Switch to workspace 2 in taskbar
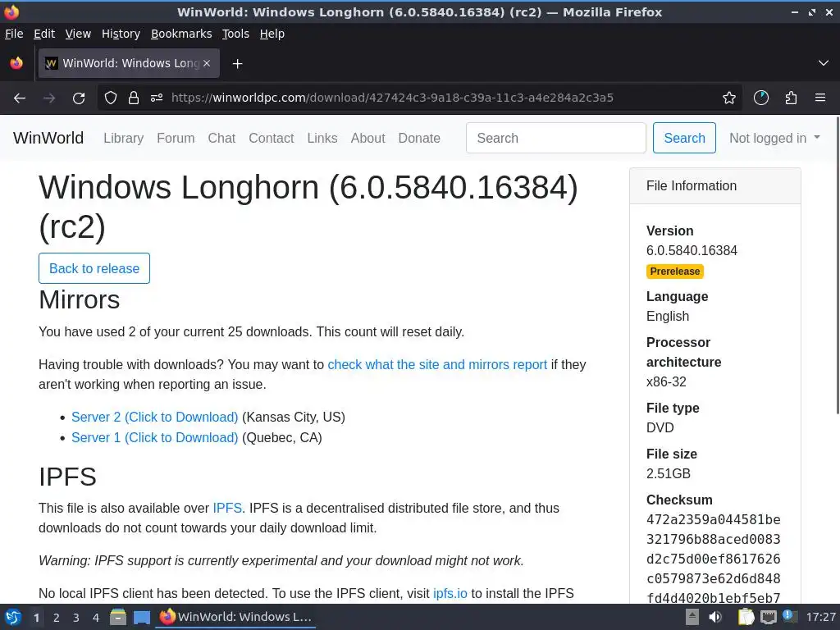840x630 pixels. pos(57,618)
